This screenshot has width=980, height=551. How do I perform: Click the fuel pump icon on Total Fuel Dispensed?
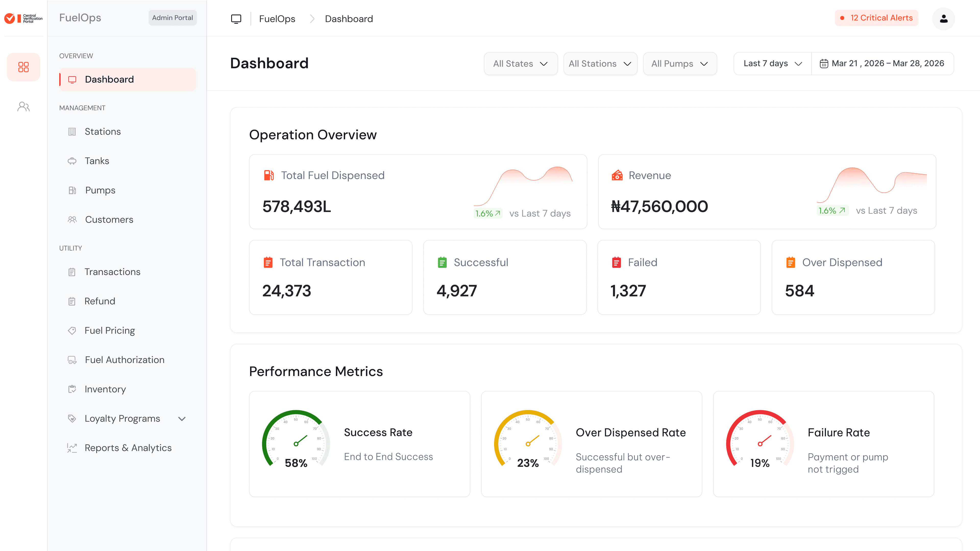(x=269, y=175)
